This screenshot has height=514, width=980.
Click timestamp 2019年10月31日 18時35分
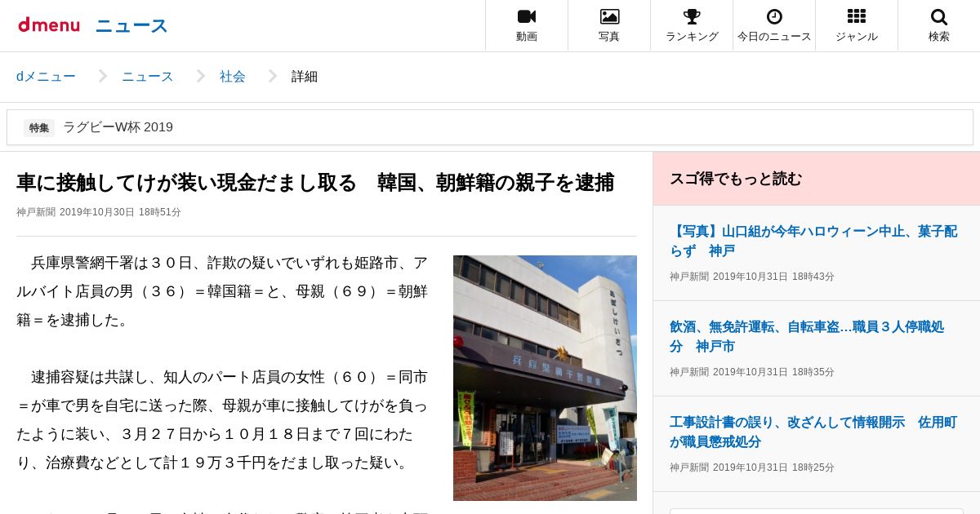pyautogui.click(x=773, y=372)
